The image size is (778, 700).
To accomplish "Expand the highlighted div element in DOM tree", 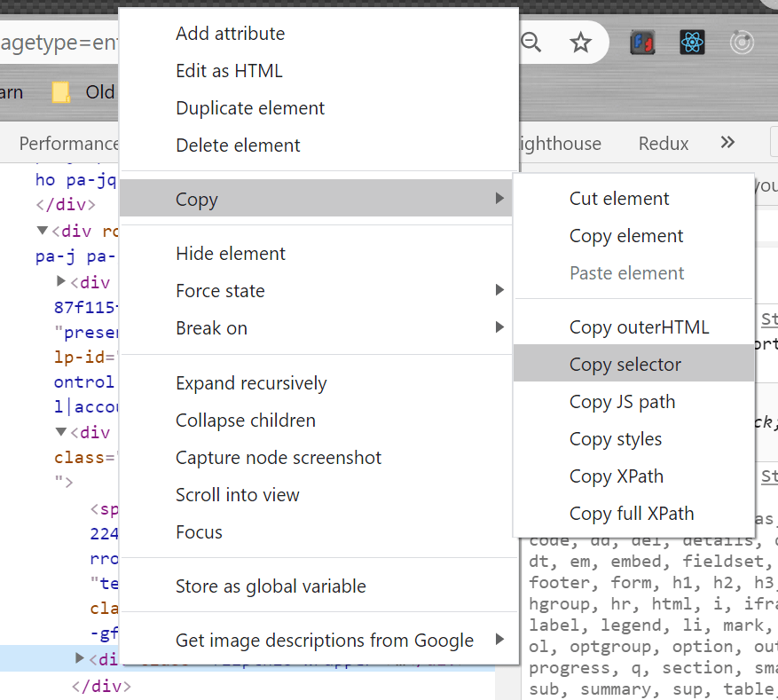I will coord(81,658).
